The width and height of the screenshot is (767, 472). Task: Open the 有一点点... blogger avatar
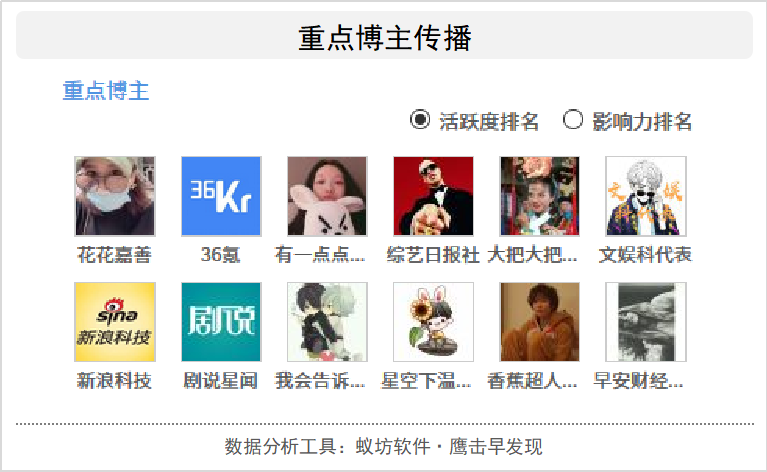tap(327, 196)
